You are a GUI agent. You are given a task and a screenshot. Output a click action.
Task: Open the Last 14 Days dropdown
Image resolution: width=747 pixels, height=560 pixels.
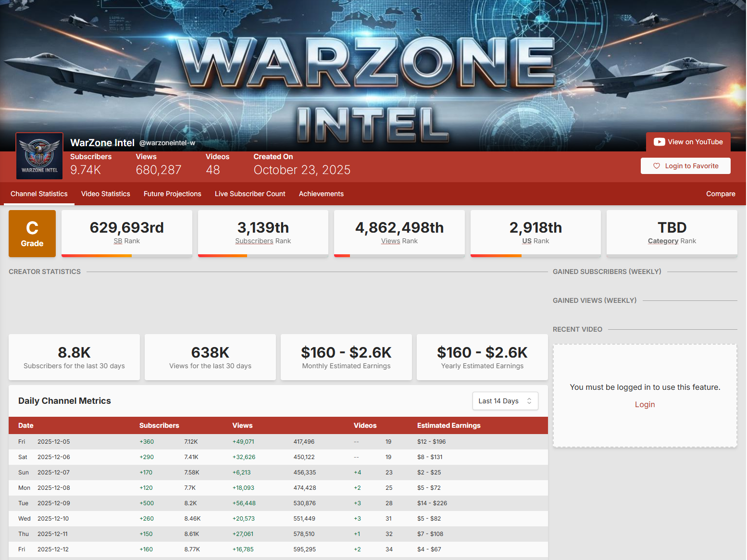[505, 401]
